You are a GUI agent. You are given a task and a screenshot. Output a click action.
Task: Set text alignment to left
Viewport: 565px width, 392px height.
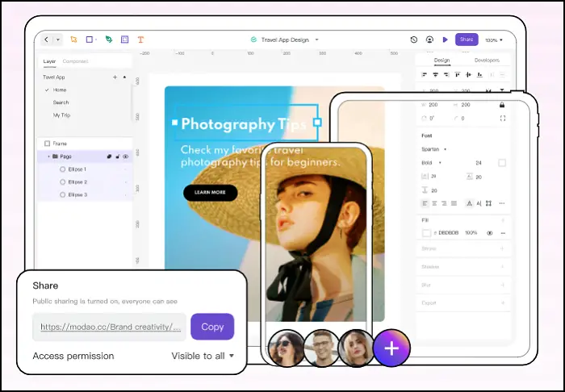pyautogui.click(x=425, y=203)
